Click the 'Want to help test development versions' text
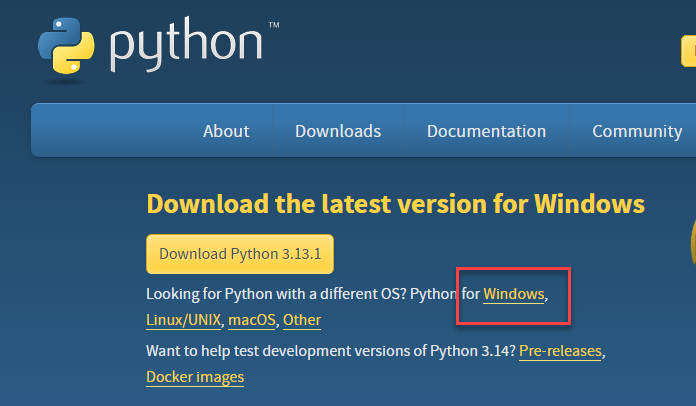 [x=330, y=352]
